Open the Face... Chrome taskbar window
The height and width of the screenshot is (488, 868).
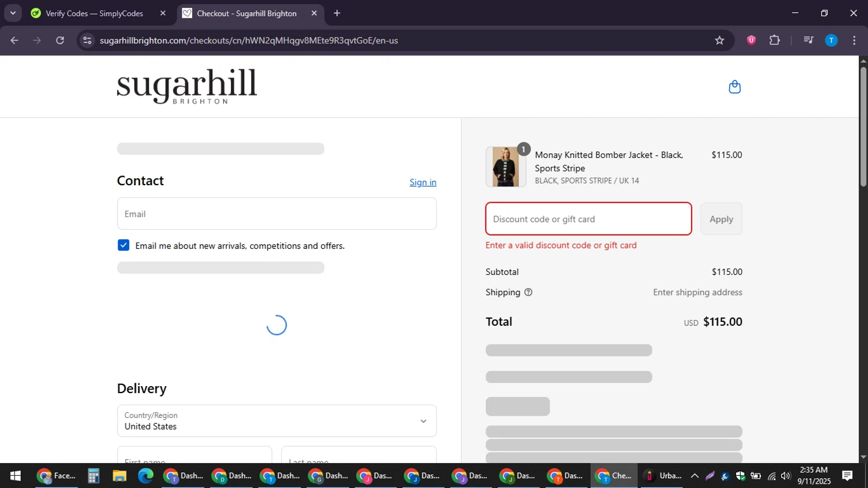[x=56, y=476]
